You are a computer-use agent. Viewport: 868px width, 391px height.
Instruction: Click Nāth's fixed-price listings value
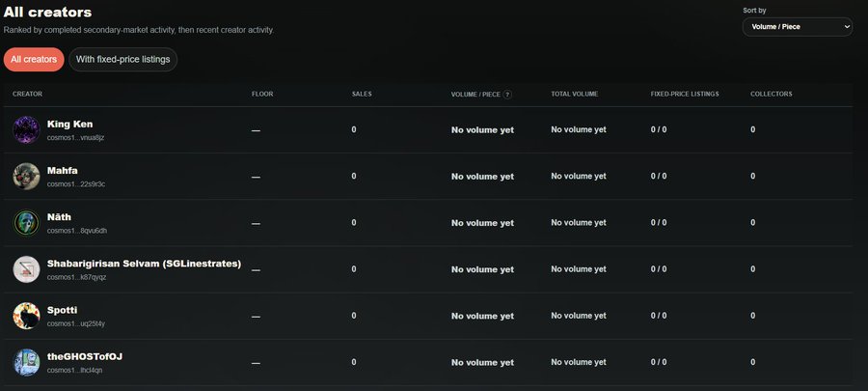tap(659, 223)
